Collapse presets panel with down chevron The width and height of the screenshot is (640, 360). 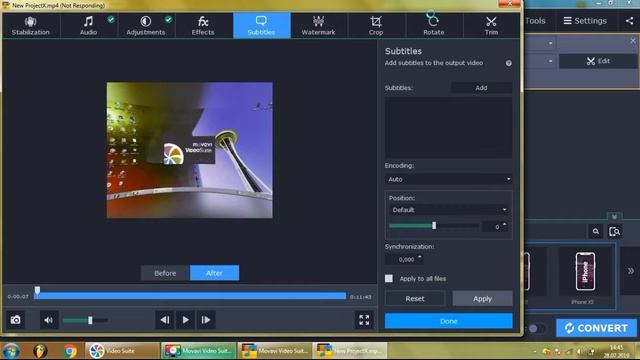614,217
